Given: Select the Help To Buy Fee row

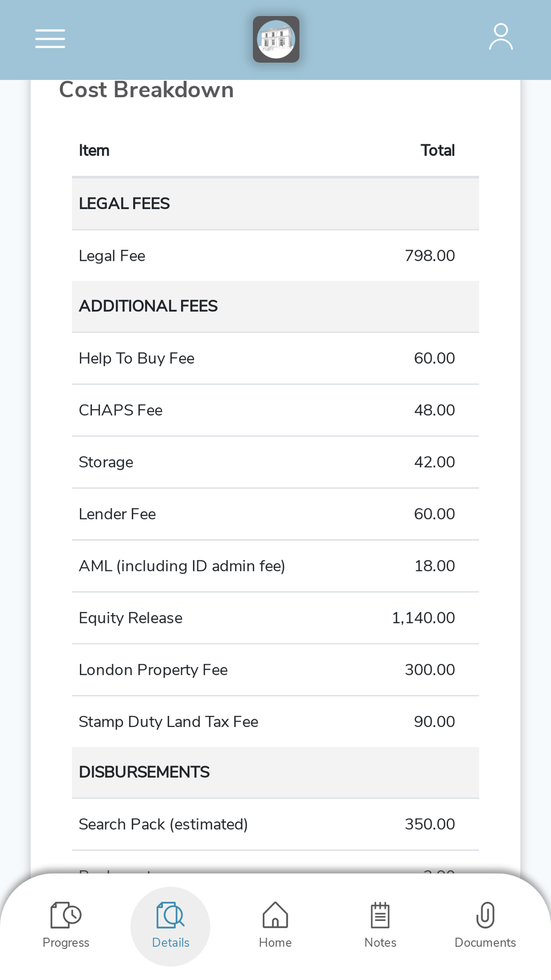Looking at the screenshot, I should coord(275,358).
